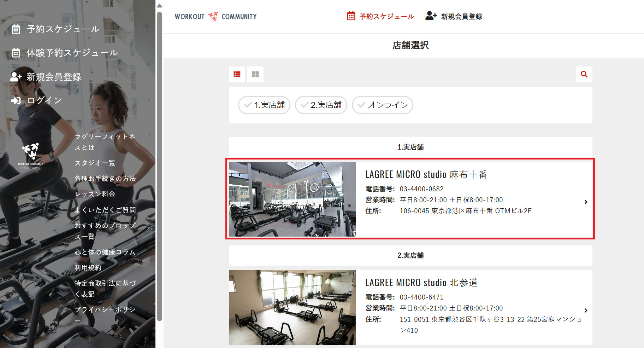Click address starting 151-0051 東京都渋谷区千駄ヶ谷
Screen dimensions: 644x348
(x=491, y=325)
